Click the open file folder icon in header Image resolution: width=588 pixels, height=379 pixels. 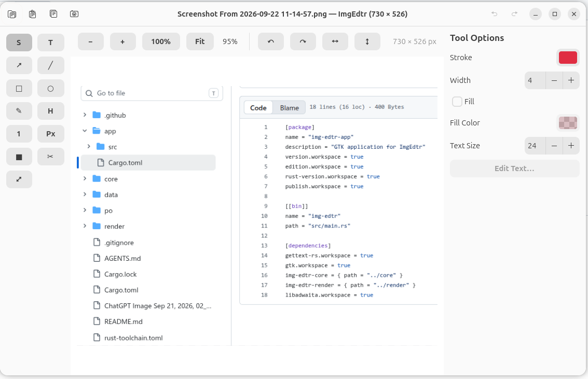click(x=12, y=14)
